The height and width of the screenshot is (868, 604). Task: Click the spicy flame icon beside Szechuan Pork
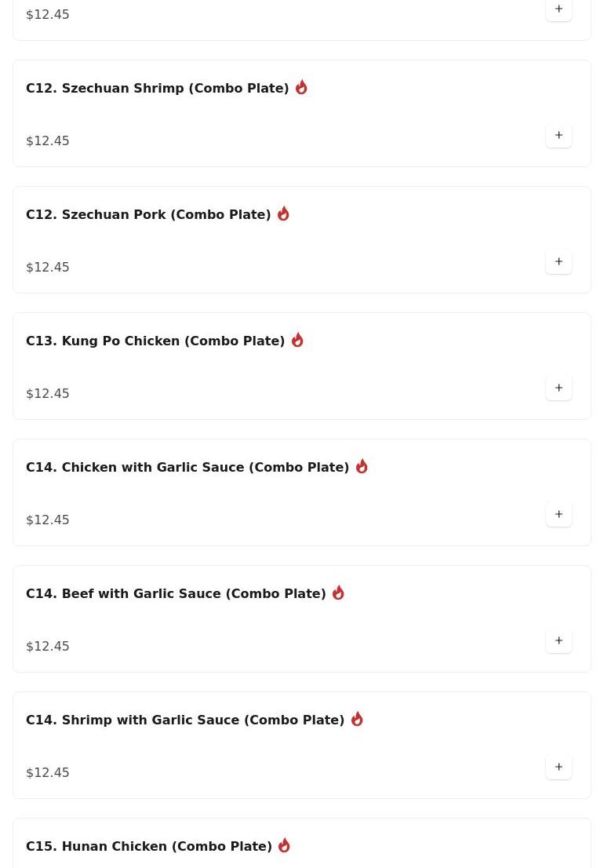(x=283, y=213)
